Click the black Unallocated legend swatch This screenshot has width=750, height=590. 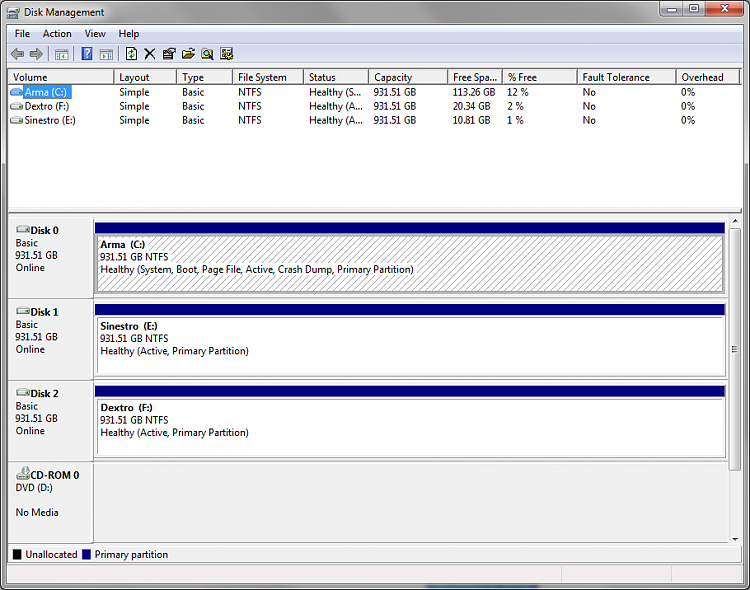(x=17, y=554)
